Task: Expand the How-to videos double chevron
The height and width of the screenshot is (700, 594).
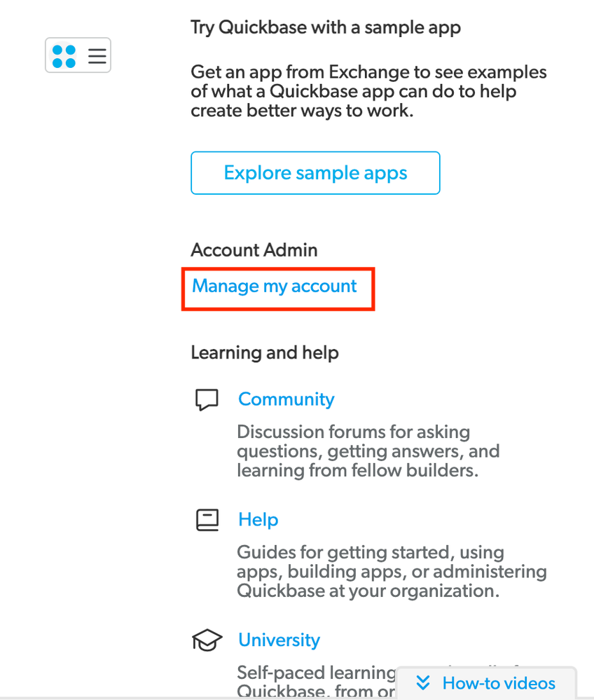Action: (422, 683)
